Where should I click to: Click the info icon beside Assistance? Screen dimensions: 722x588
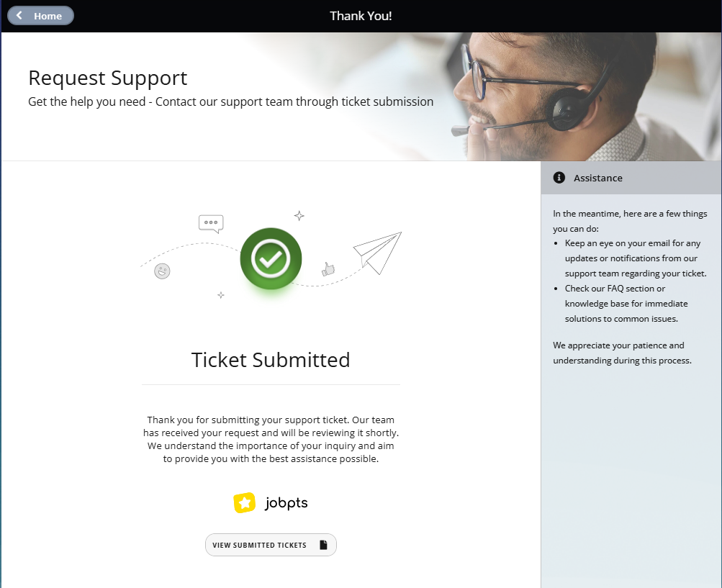(559, 178)
